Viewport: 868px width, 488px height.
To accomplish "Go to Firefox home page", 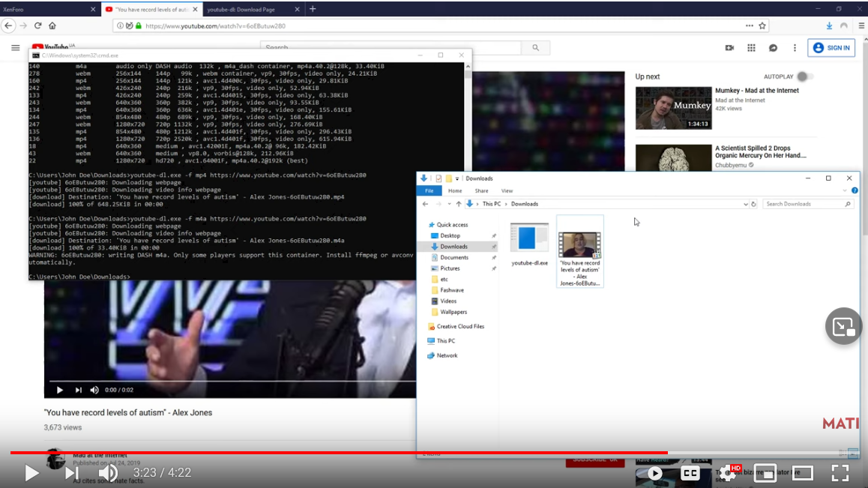I will click(52, 25).
